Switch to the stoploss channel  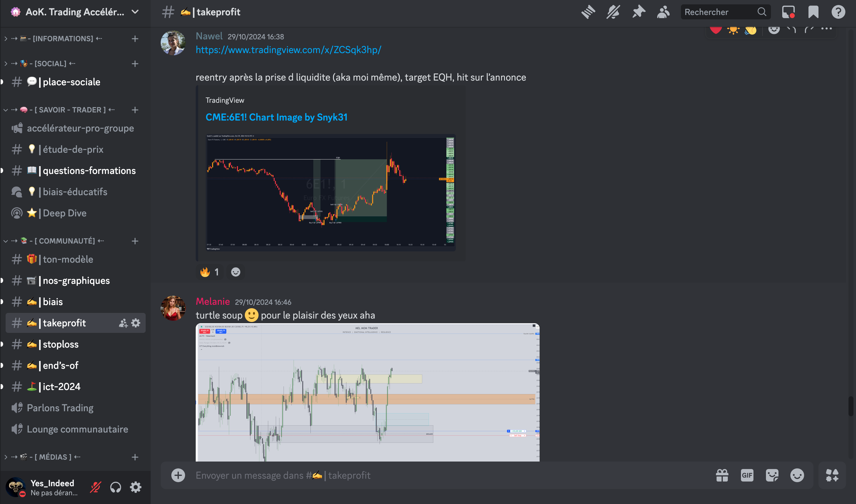coord(61,344)
